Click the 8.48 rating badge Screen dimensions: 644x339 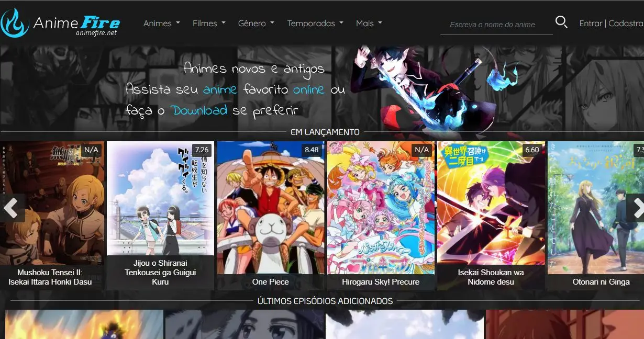pyautogui.click(x=311, y=150)
